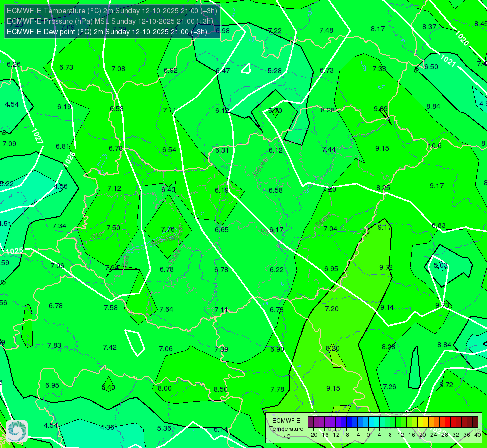Click the 9.14 temperature value

[387, 307]
